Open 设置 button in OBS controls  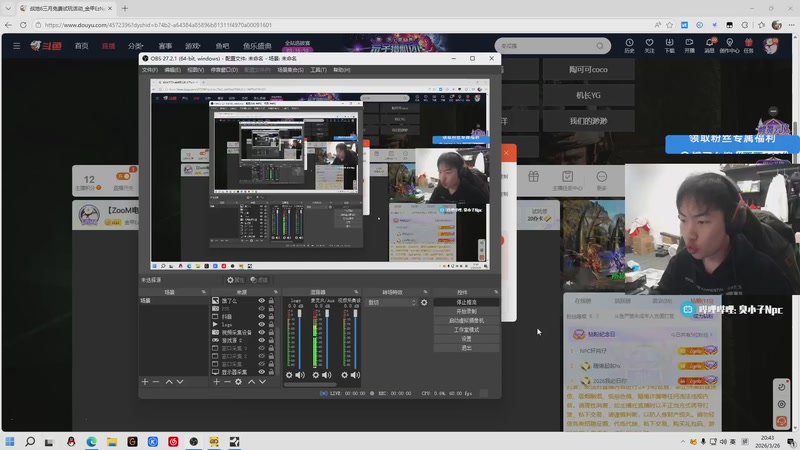click(x=466, y=339)
